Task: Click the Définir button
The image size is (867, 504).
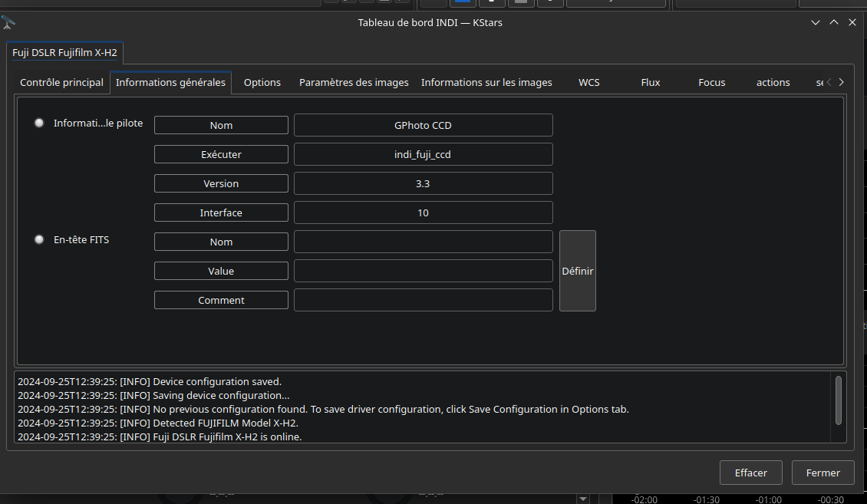Action: point(577,271)
